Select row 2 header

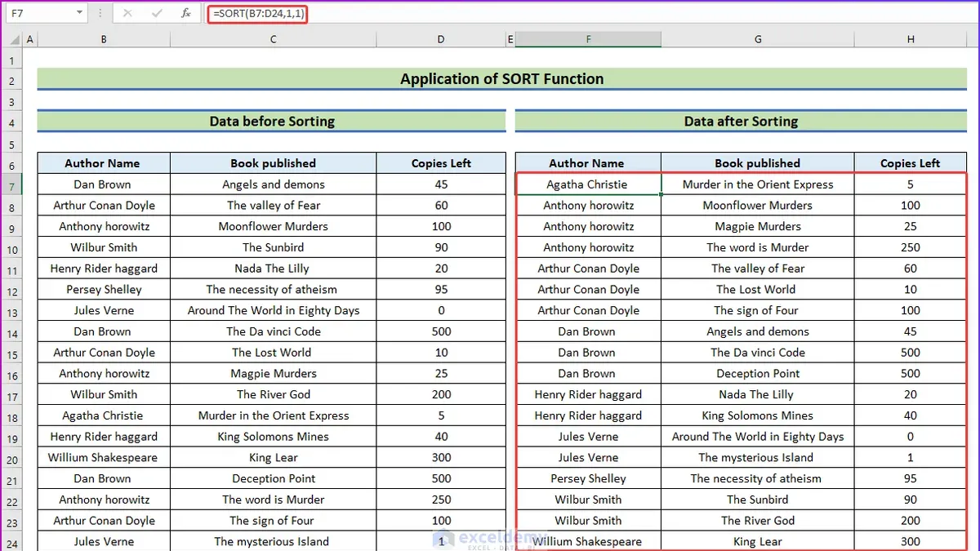(x=11, y=80)
